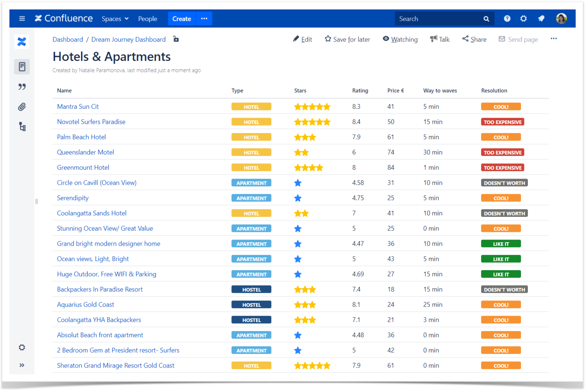588x392 pixels.
Task: Open extra create options next to Create
Action: [204, 18]
